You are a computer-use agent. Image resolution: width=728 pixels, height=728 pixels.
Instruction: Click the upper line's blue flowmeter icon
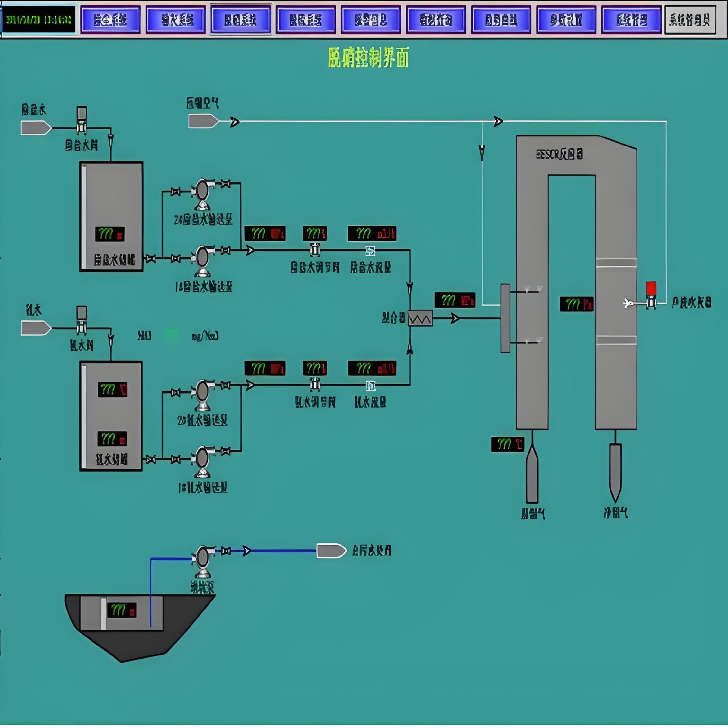pyautogui.click(x=370, y=251)
